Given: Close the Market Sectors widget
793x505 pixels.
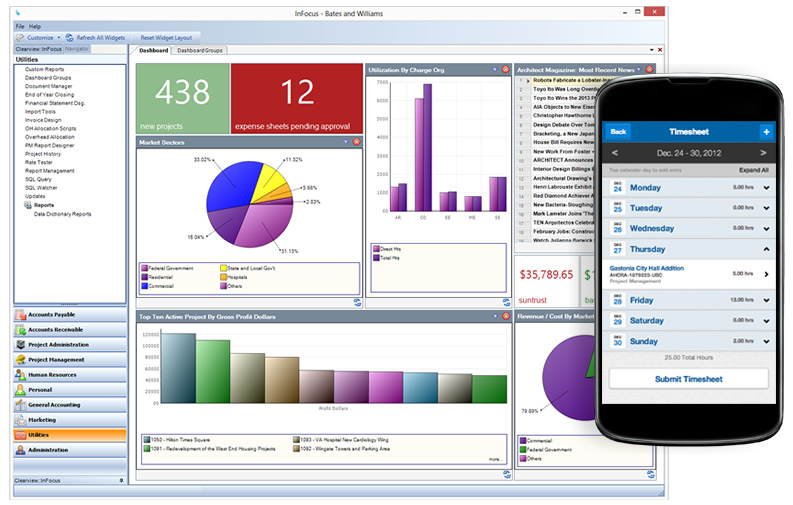Looking at the screenshot, I should [357, 142].
